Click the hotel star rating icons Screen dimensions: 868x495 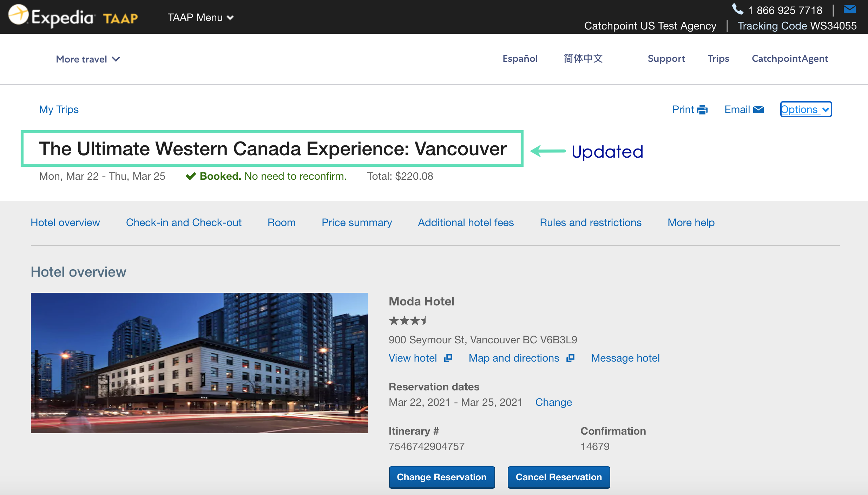pos(408,321)
